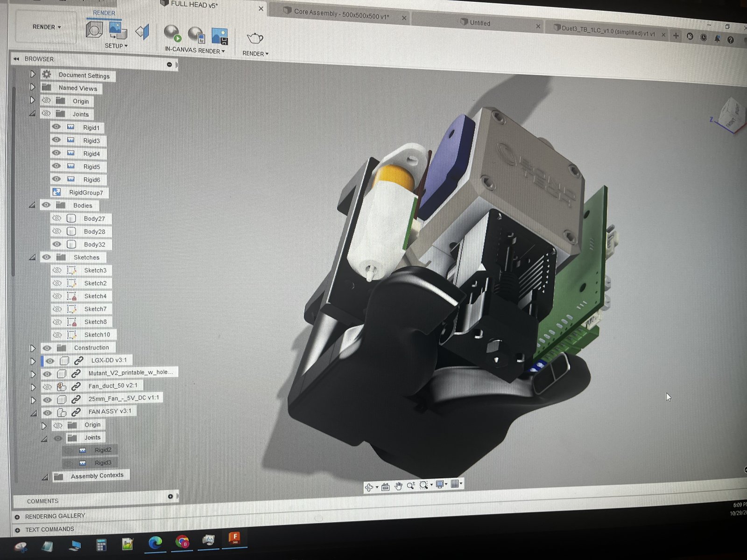The height and width of the screenshot is (560, 747).
Task: Switch to the Untitled document tab
Action: click(480, 23)
